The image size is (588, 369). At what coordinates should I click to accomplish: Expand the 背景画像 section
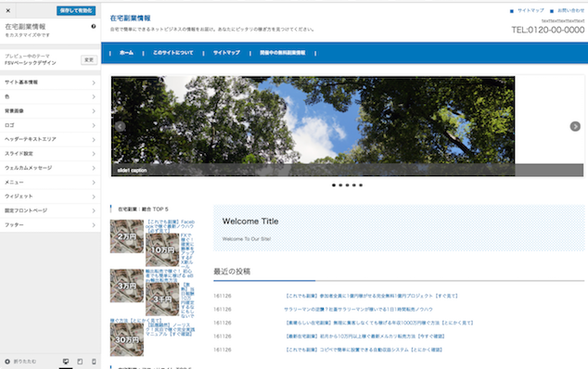click(50, 111)
